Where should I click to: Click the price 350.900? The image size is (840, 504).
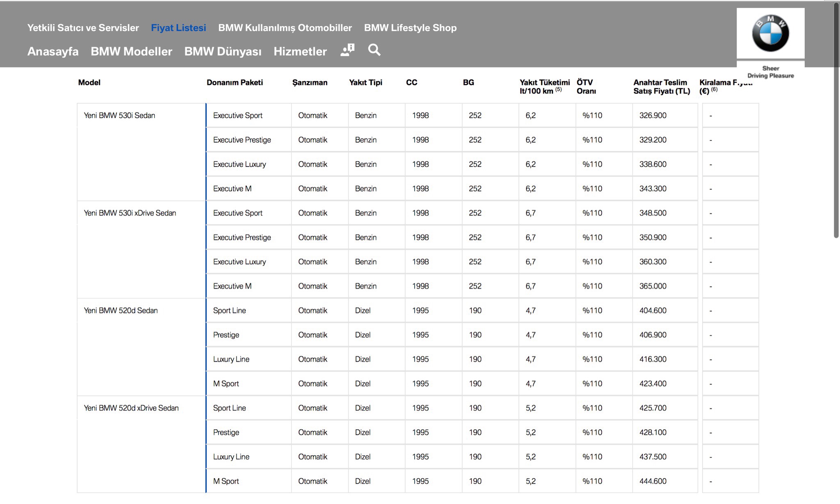[x=653, y=237]
